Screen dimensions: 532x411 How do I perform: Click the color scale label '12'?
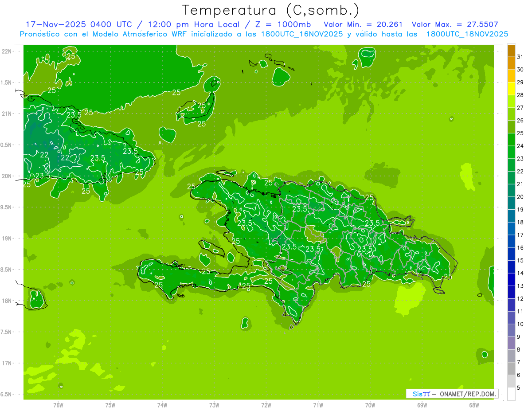coord(520,298)
